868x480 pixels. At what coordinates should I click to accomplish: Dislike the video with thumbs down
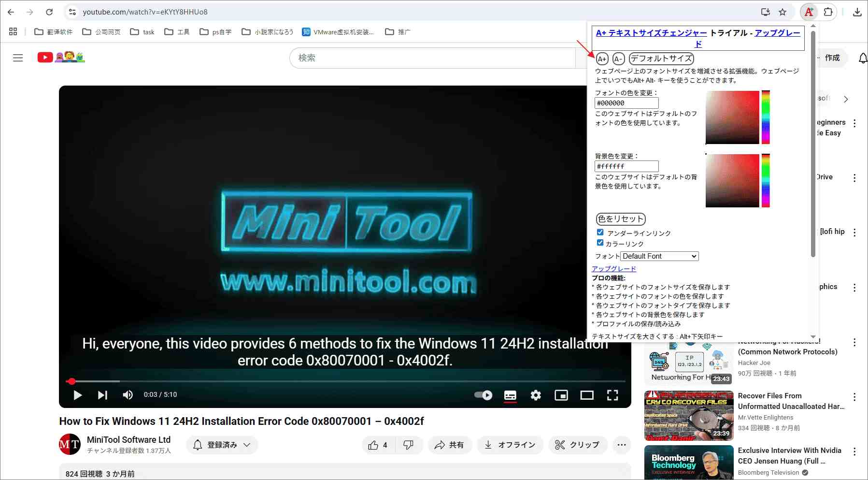pos(409,445)
